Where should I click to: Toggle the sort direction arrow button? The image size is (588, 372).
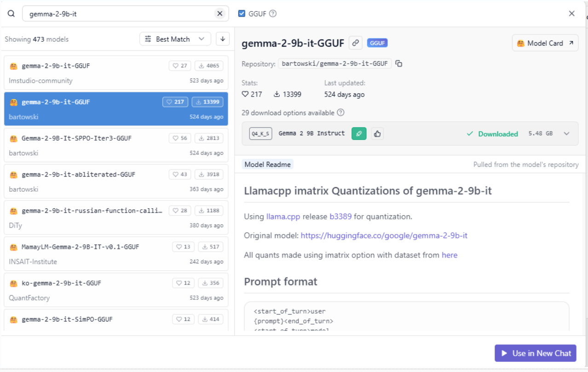pos(223,39)
